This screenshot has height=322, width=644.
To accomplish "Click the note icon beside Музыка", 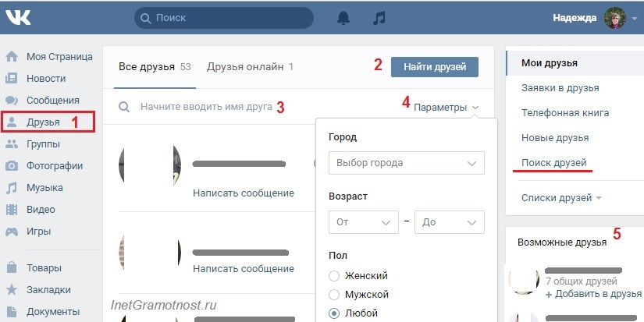I will click(12, 188).
